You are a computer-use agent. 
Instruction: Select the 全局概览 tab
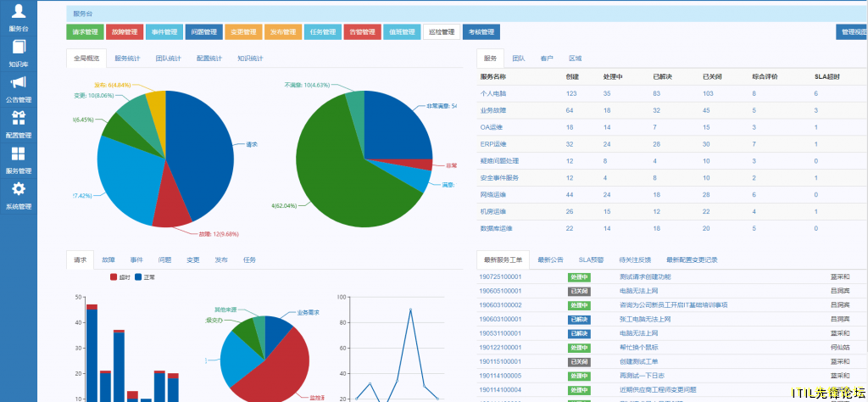86,59
